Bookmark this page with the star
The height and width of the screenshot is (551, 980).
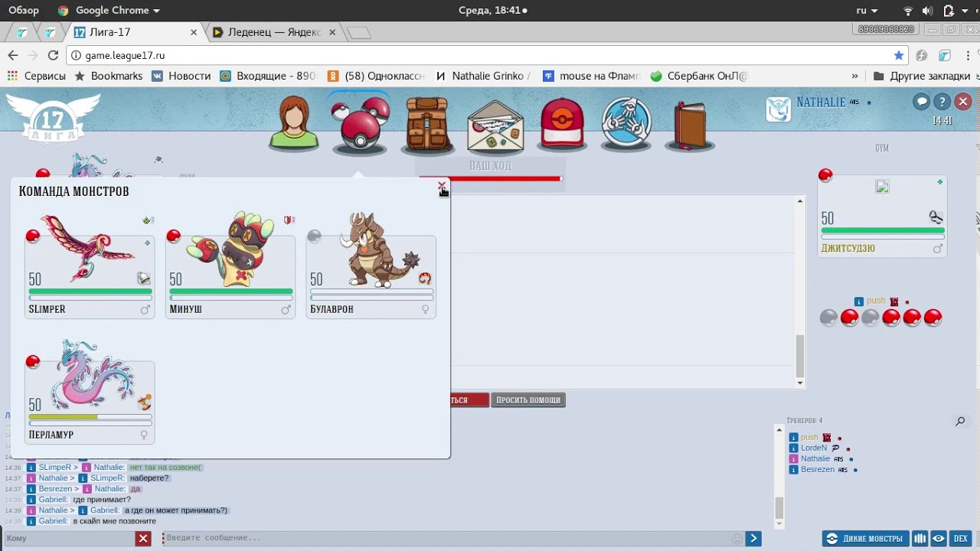(x=898, y=55)
